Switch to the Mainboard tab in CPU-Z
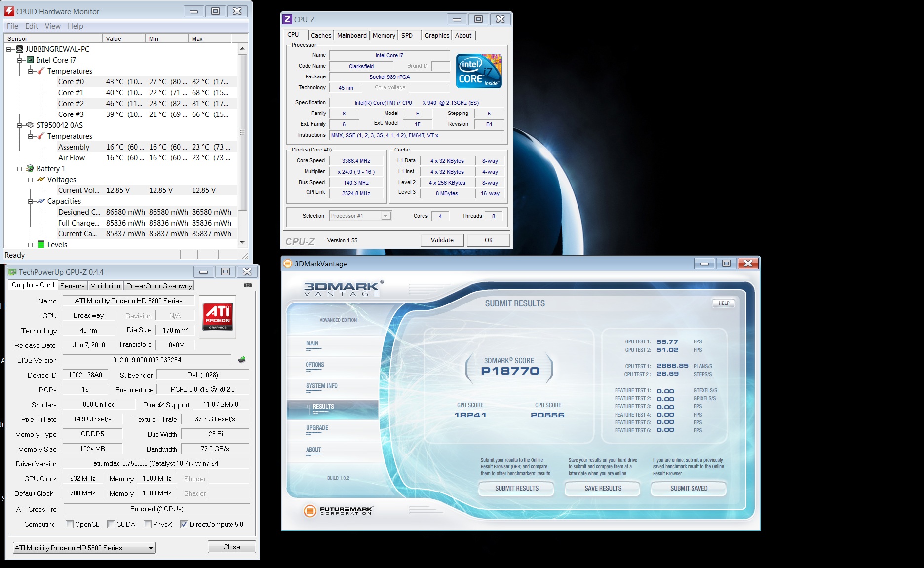 pos(351,36)
